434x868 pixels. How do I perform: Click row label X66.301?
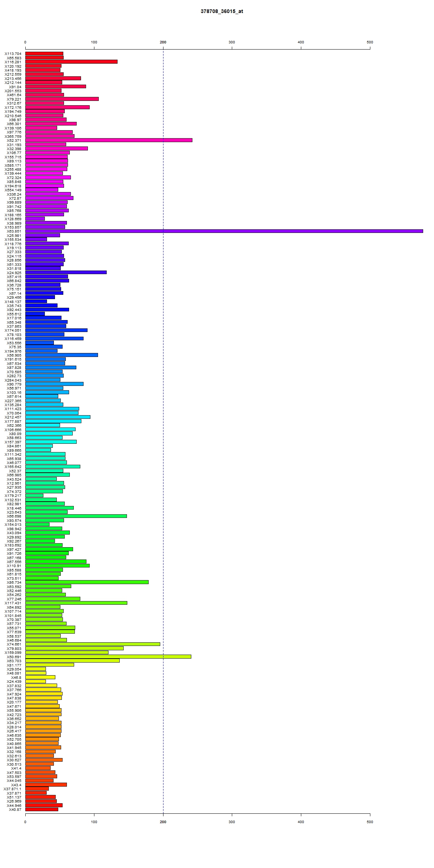[14, 124]
